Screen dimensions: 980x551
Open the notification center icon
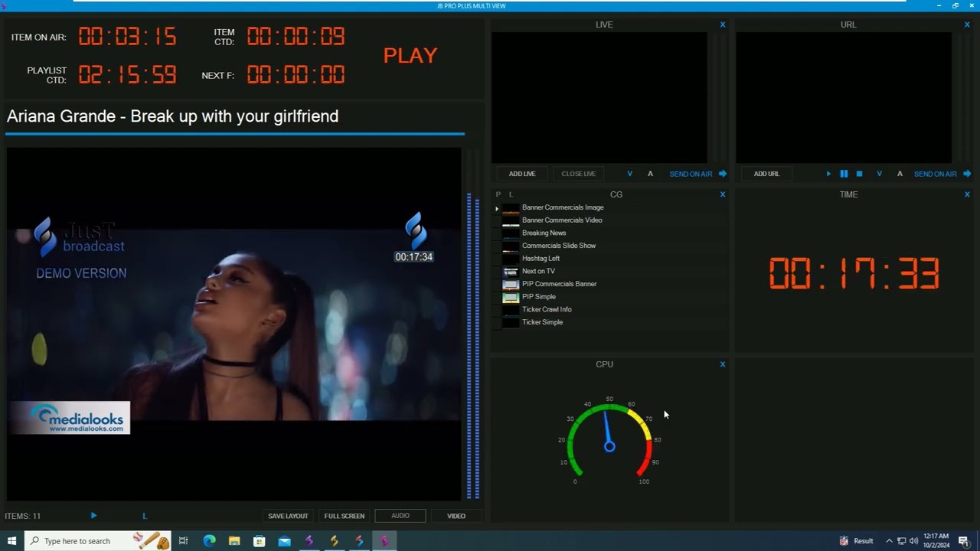[x=964, y=541]
